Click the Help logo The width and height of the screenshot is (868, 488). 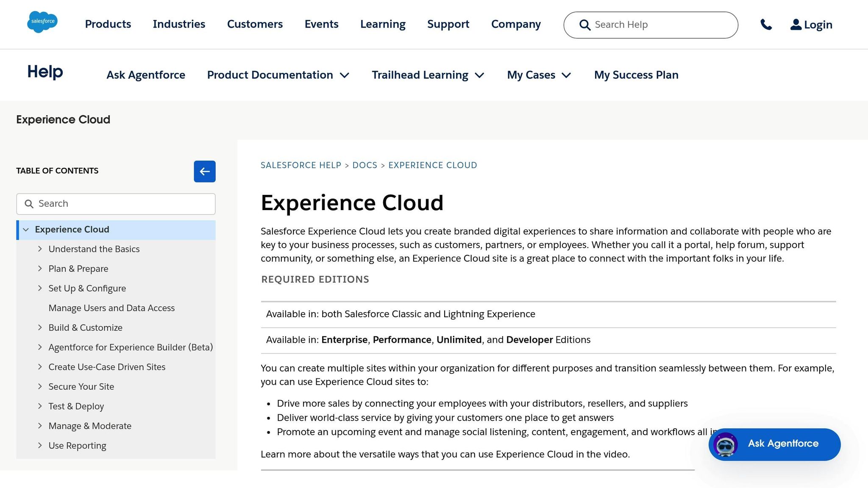point(44,72)
